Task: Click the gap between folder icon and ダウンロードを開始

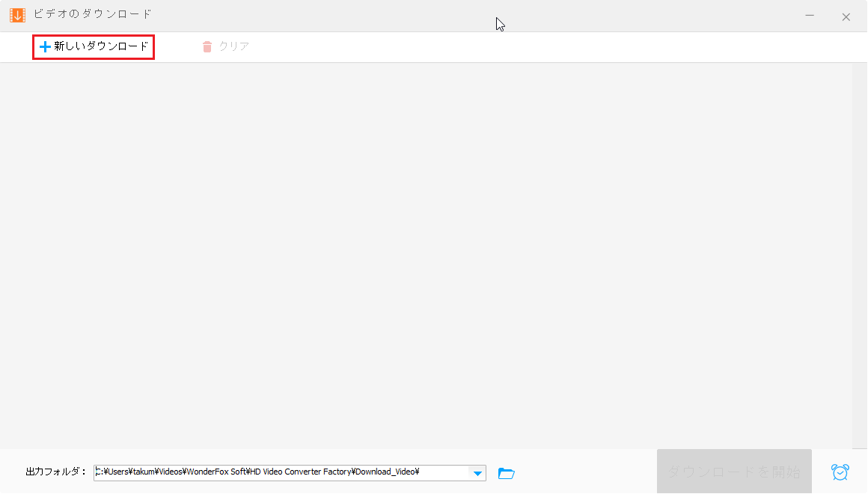Action: point(584,472)
